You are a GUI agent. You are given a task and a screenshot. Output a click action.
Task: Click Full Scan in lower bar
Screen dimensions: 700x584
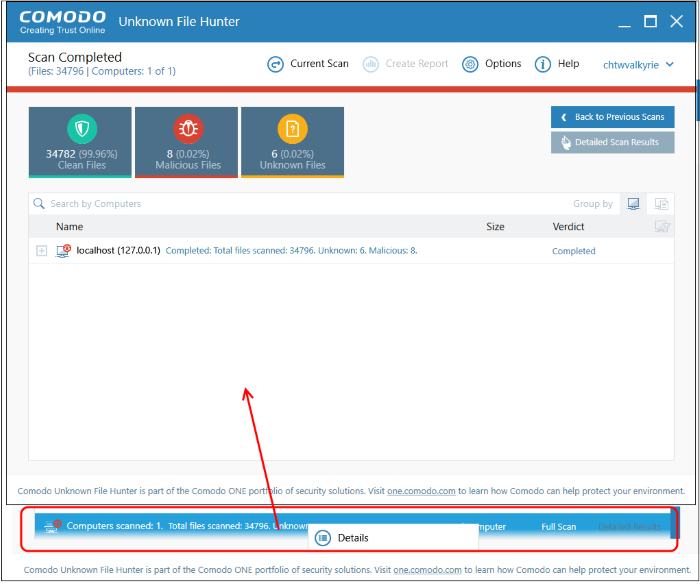click(558, 527)
